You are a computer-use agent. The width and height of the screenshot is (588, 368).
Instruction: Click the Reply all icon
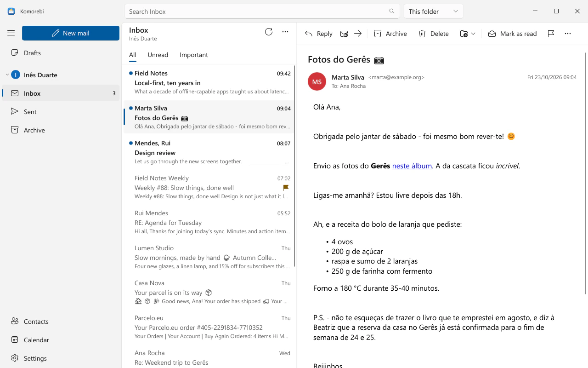pyautogui.click(x=344, y=34)
